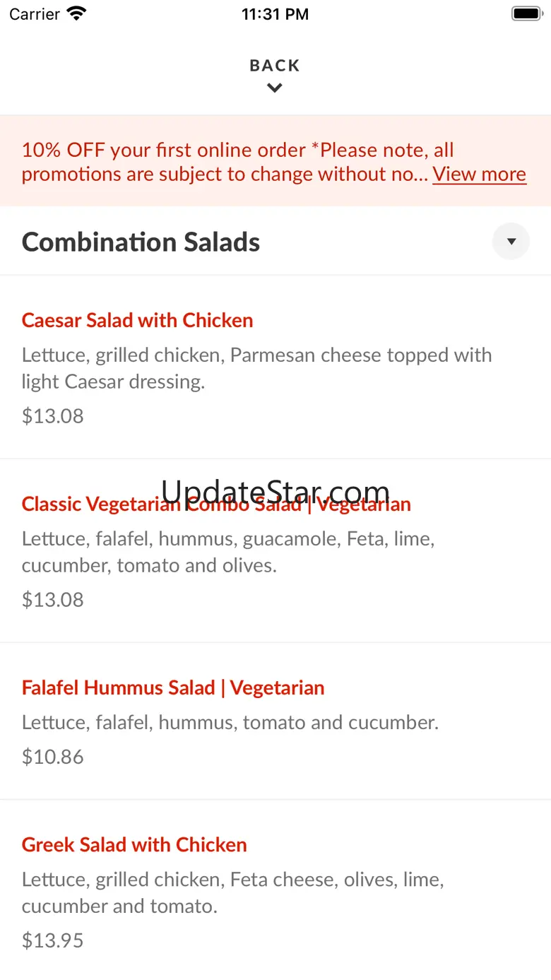This screenshot has width=551, height=980.
Task: Tap the $10.86 Falafel Hummus price
Action: [53, 757]
